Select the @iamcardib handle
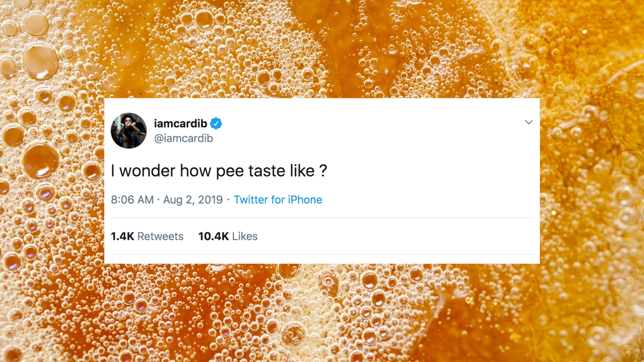644x362 pixels. click(x=184, y=138)
